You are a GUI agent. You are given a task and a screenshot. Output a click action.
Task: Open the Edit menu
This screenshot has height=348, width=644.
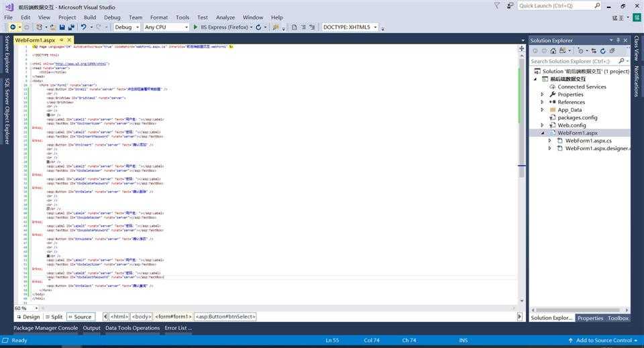25,17
